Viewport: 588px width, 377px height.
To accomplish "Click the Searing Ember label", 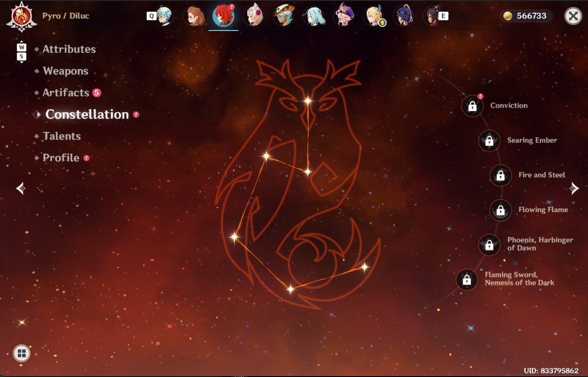I will [532, 140].
